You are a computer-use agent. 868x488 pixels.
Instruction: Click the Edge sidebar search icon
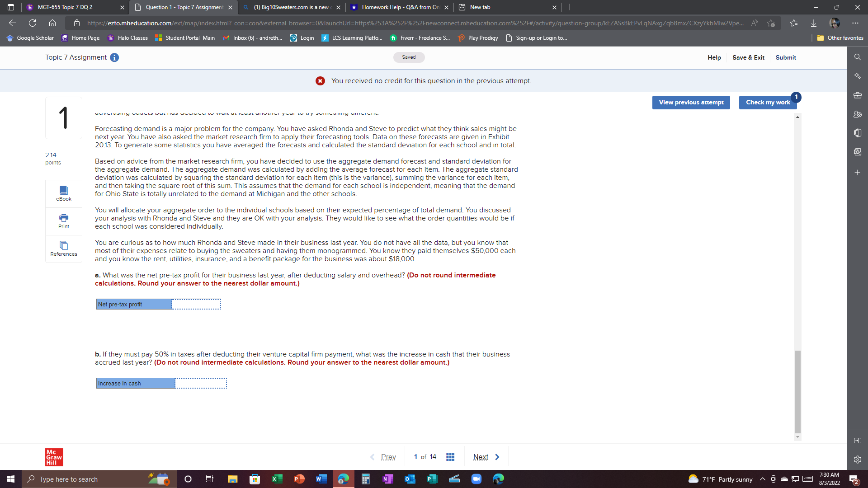click(858, 57)
